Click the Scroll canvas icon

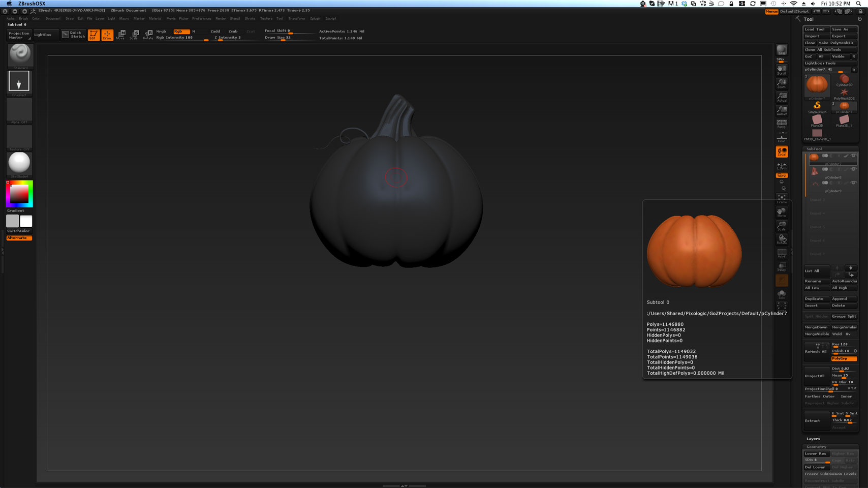(781, 70)
